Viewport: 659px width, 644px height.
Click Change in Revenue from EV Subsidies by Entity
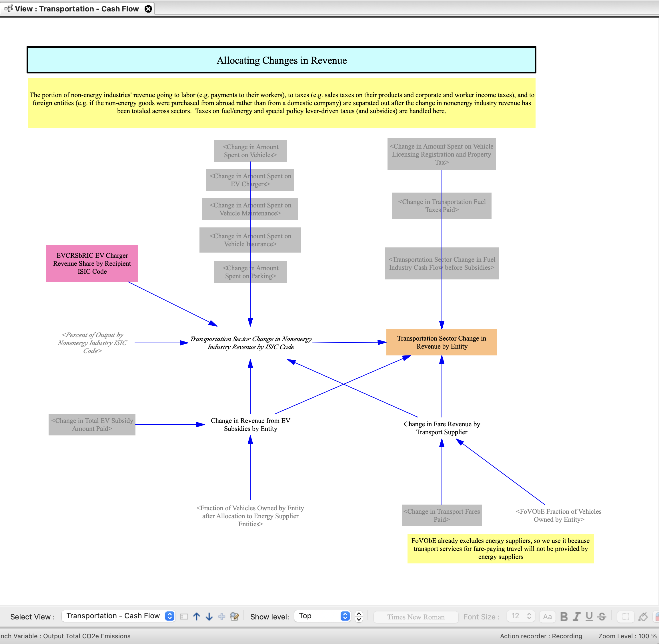[250, 425]
